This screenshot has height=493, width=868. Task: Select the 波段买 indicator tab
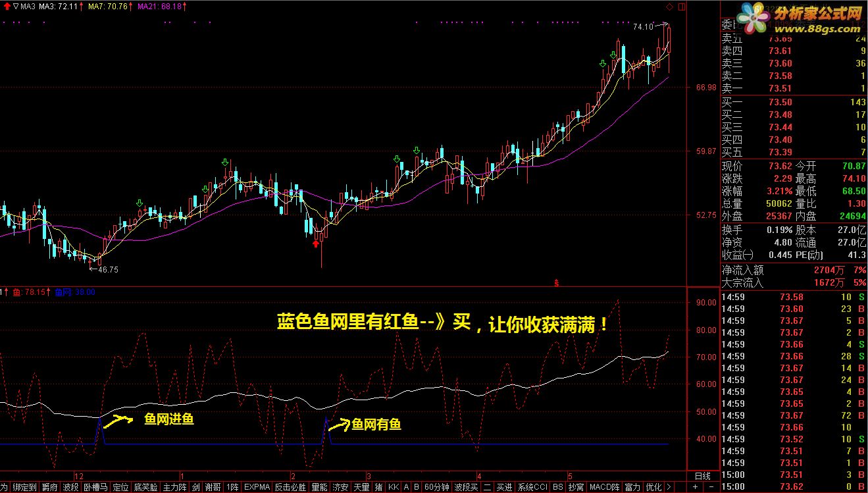(467, 487)
